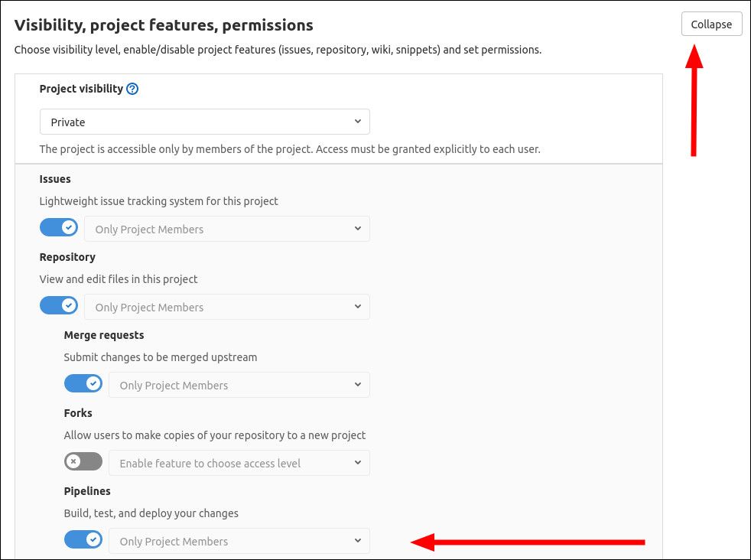This screenshot has height=560, width=751.
Task: Open the Forks access level dropdown
Action: pos(239,462)
